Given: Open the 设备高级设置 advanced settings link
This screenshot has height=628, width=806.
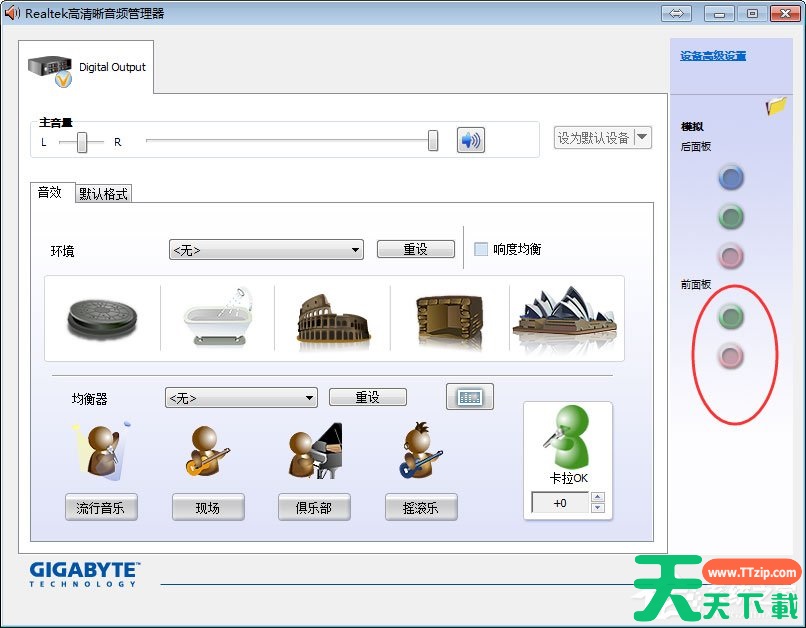Looking at the screenshot, I should tap(713, 56).
